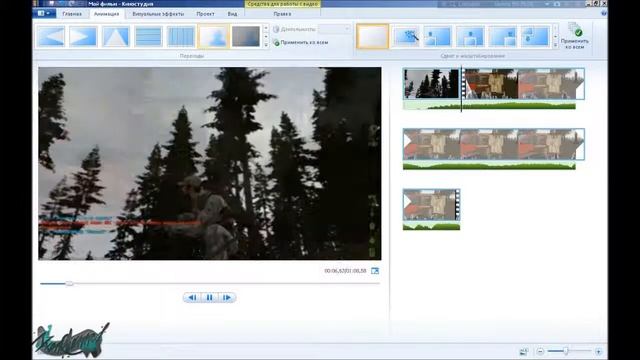
Task: Select the clip right after the playhead
Action: tap(523, 84)
